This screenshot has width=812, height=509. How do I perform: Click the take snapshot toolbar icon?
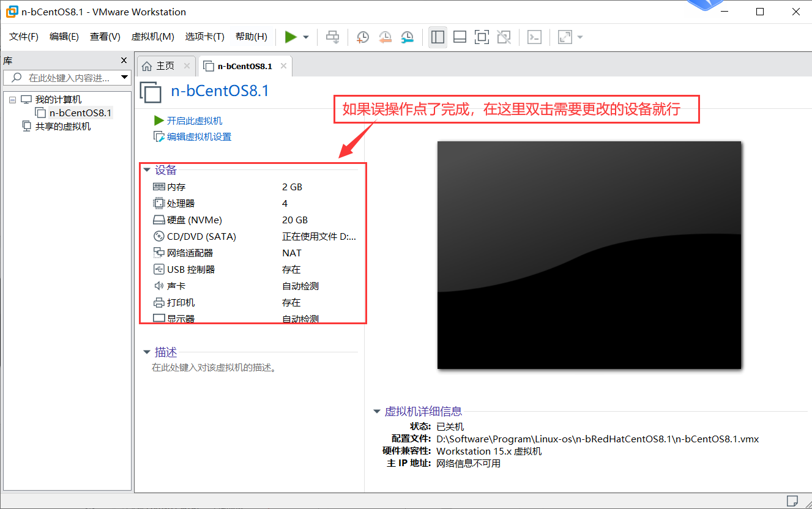point(363,37)
